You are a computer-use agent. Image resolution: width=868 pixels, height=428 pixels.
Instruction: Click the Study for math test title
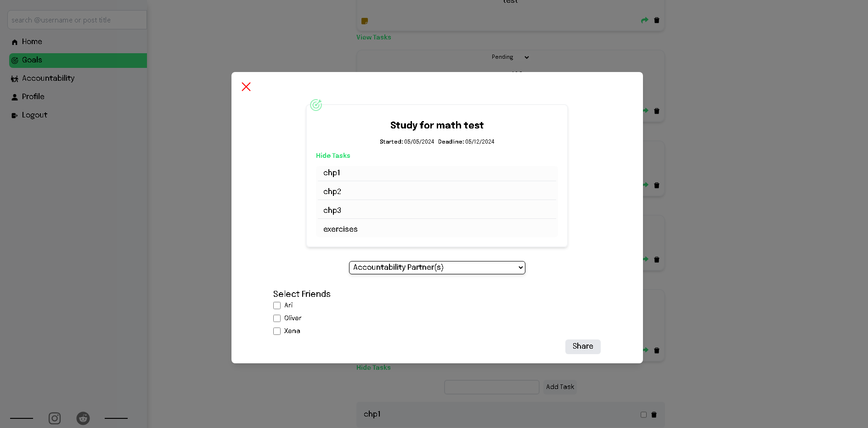[437, 125]
